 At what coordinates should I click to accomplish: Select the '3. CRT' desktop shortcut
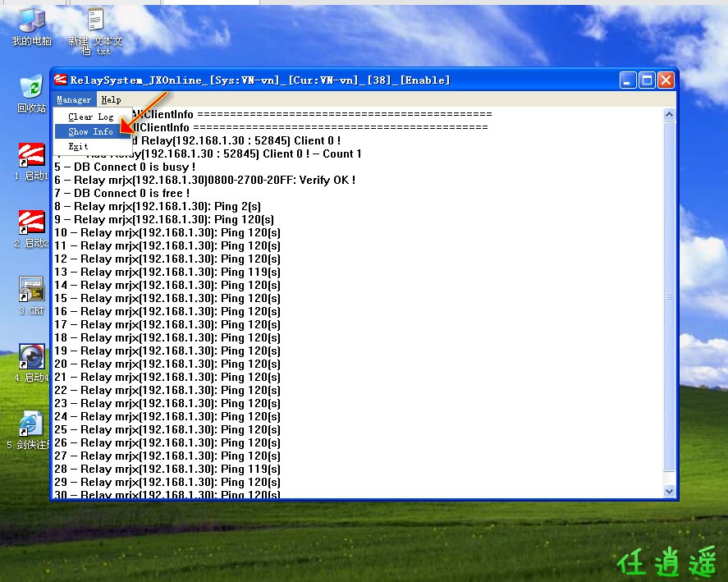click(31, 296)
